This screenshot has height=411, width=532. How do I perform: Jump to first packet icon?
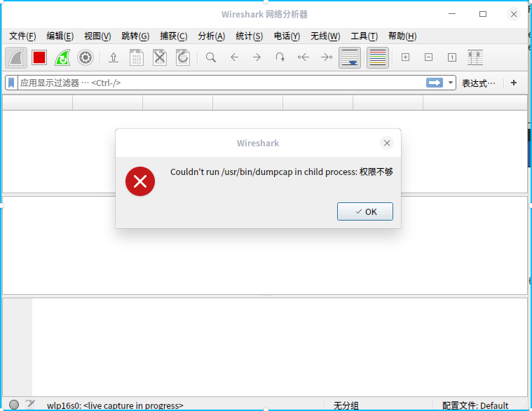pyautogui.click(x=303, y=57)
